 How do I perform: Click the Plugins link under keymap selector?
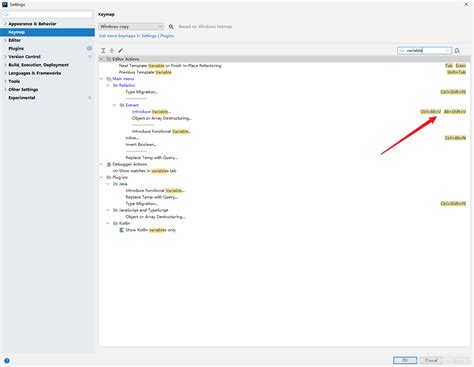pos(167,36)
